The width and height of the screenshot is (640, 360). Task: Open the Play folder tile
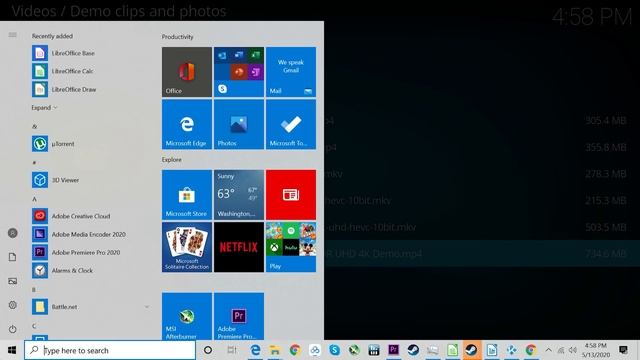291,247
